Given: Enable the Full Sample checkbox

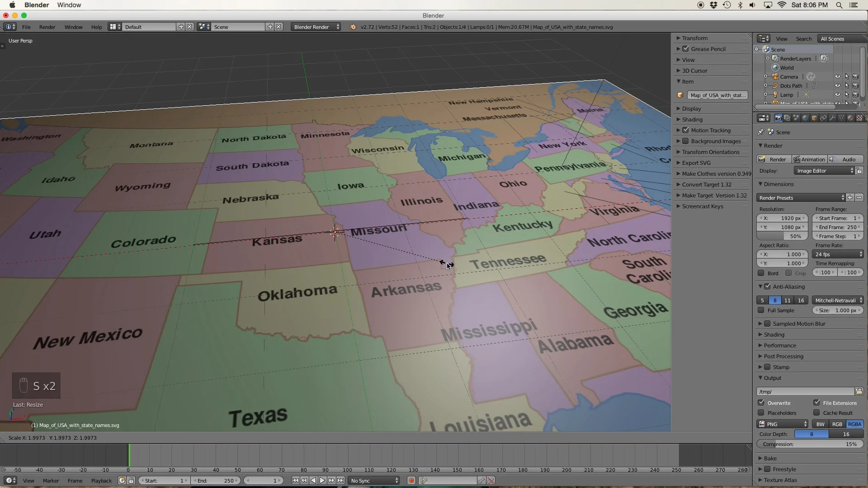Looking at the screenshot, I should coord(761,310).
